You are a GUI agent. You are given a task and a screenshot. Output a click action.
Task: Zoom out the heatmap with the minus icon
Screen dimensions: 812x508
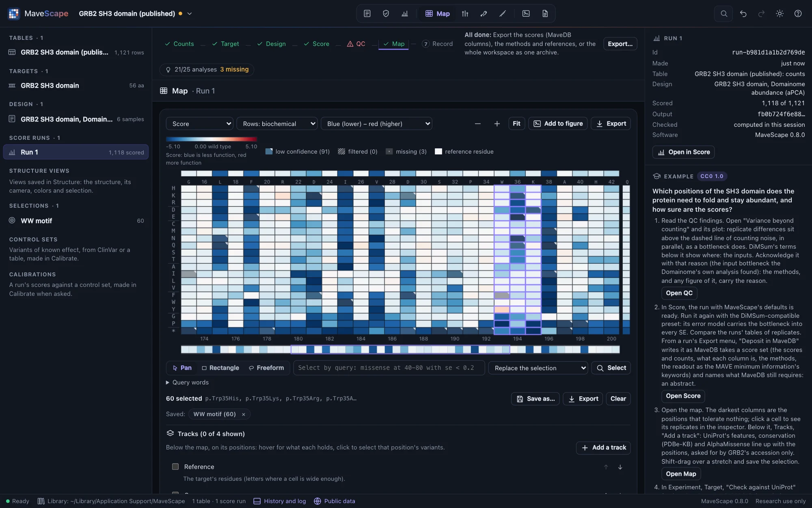(478, 124)
